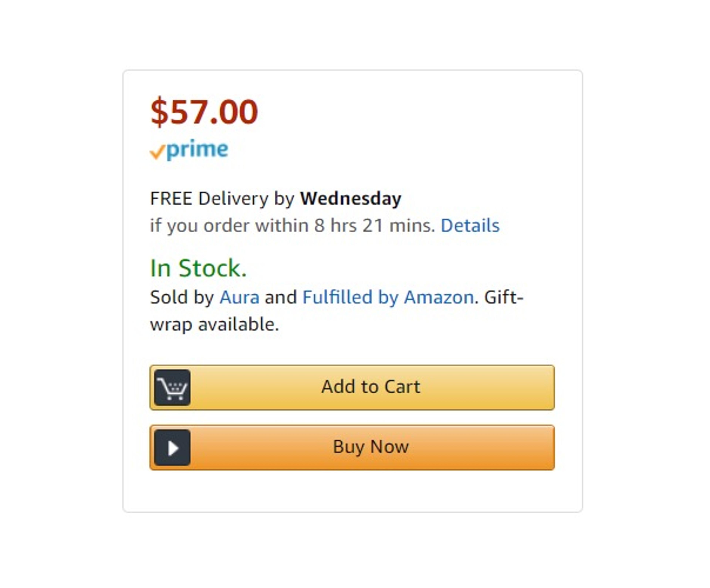Screen dimensions: 710x588
Task: Open the Fulfilled by Amazon link
Action: (388, 298)
